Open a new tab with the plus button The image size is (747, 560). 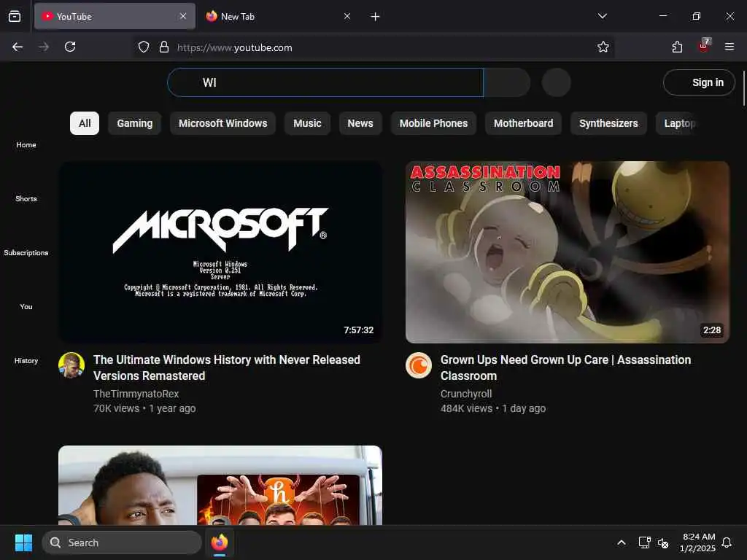[x=376, y=17]
